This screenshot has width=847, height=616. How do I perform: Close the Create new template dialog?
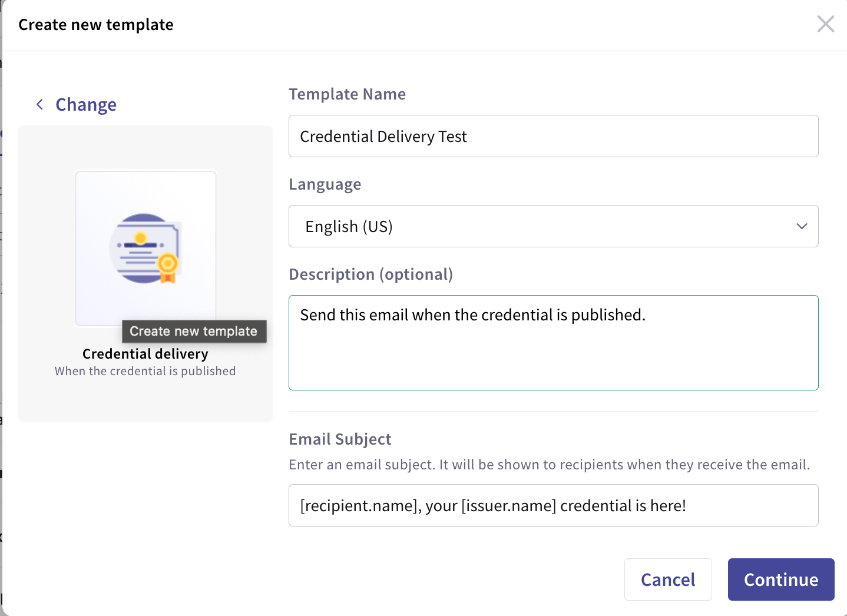pos(826,24)
